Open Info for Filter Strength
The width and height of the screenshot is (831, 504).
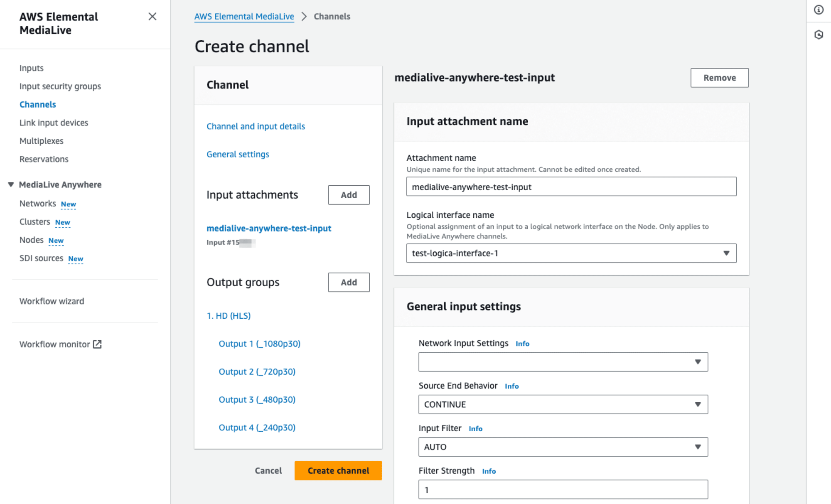(489, 471)
